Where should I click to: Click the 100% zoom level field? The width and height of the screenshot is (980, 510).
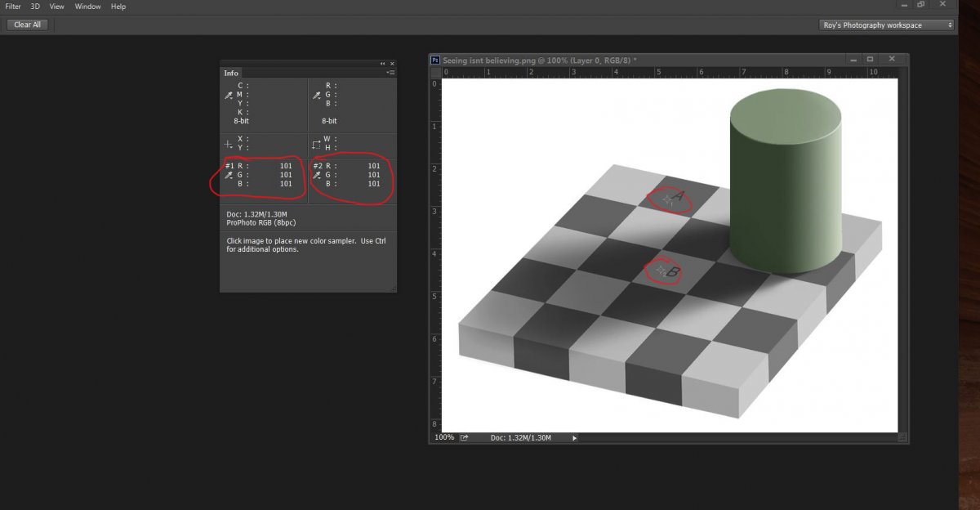click(444, 438)
